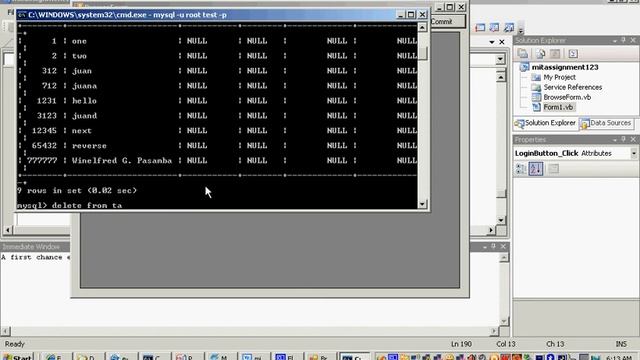Click the cmd window scrollbar thumb
640x360 pixels.
tap(422, 53)
